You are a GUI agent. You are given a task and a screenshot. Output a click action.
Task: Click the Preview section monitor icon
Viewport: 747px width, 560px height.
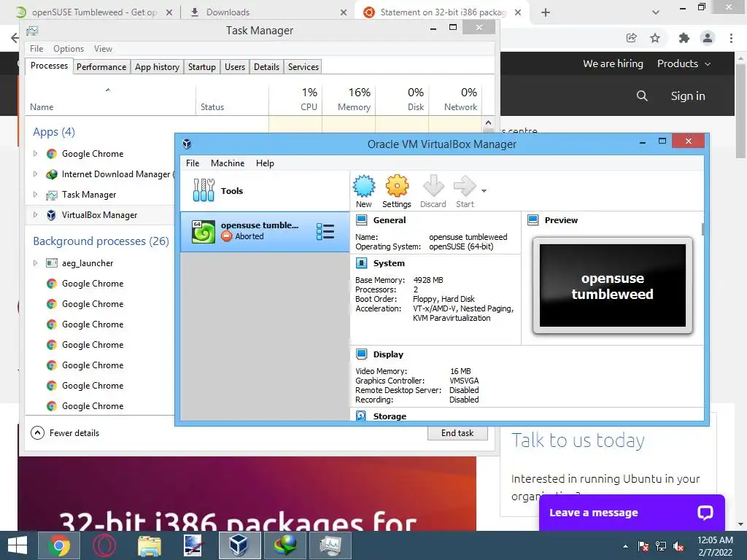tap(533, 220)
